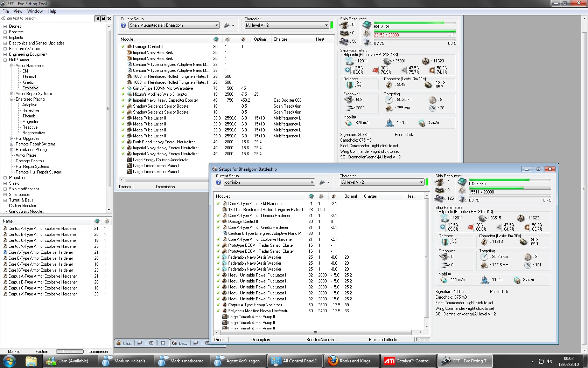This screenshot has width=588, height=368.
Task: Click the lock icon beside the search box
Action: pos(104,19)
